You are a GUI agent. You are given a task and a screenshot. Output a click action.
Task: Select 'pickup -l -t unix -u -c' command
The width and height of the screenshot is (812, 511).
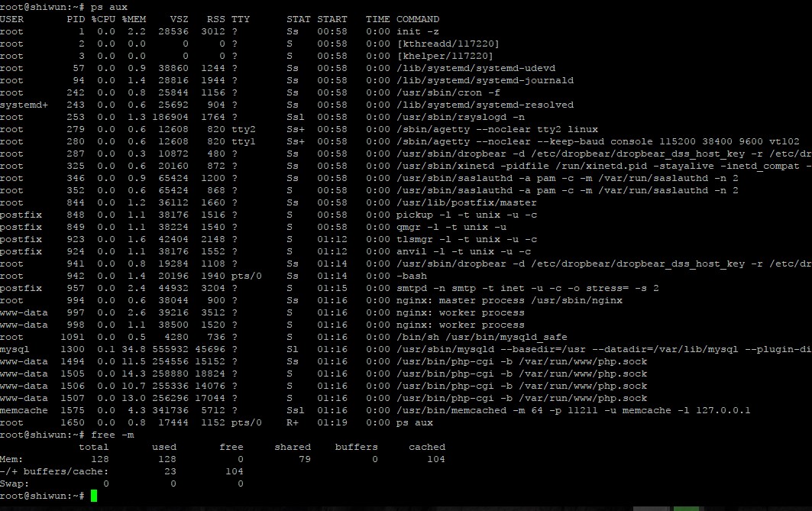tap(466, 215)
